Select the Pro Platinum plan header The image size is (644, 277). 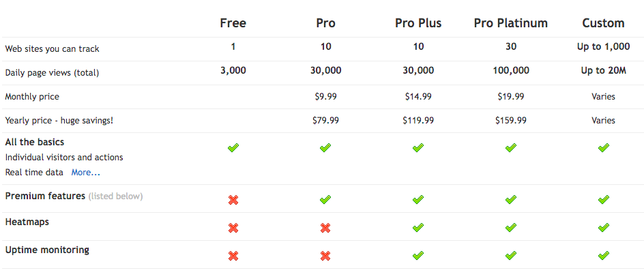(x=510, y=23)
